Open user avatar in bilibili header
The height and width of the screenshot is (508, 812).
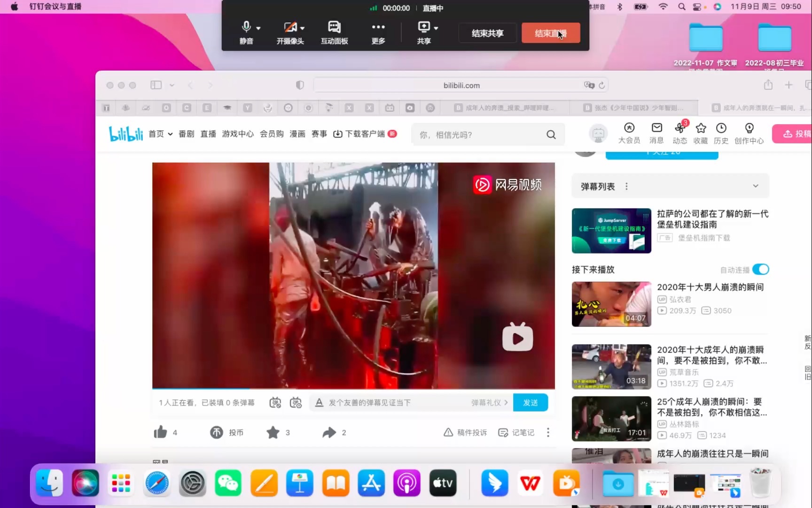(x=598, y=134)
